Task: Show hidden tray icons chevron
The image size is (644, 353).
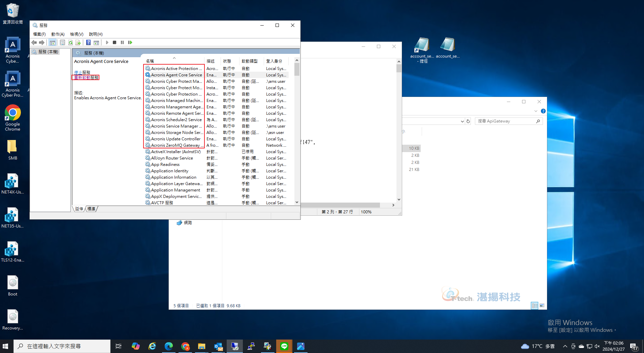Action: point(565,346)
